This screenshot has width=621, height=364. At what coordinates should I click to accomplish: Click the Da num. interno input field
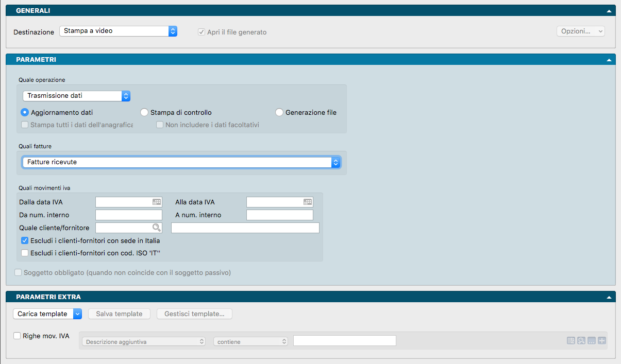click(129, 215)
